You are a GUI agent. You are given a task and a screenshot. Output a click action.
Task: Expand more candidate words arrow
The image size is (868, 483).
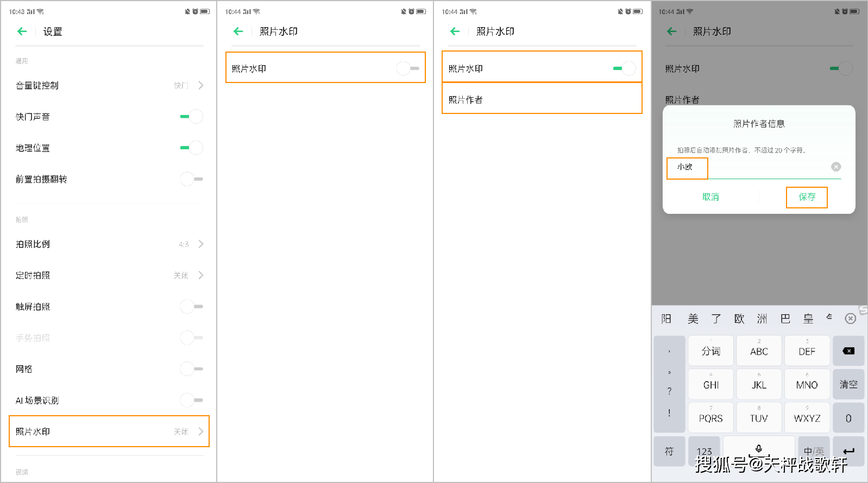(x=829, y=317)
